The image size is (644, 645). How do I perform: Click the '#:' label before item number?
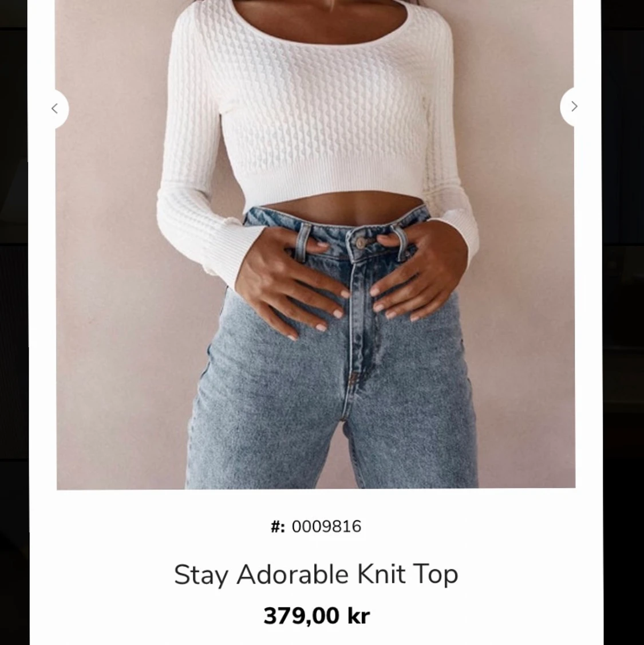tap(278, 526)
